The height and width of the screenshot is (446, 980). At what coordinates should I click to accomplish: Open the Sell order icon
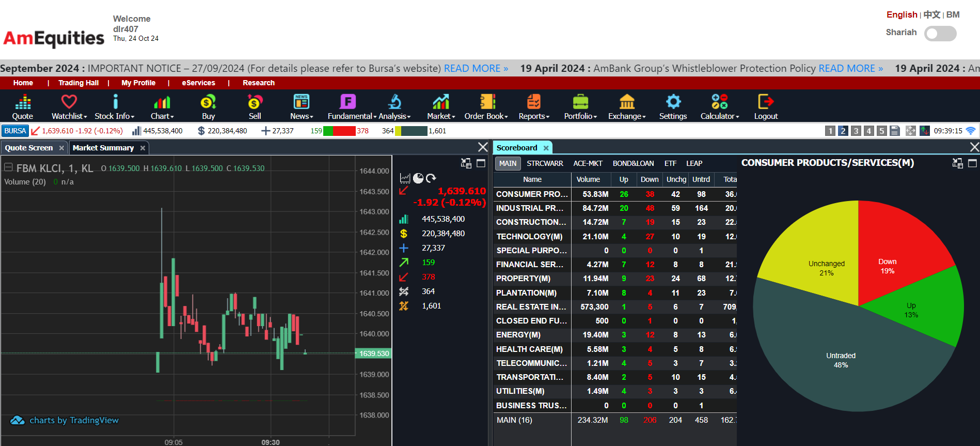255,102
